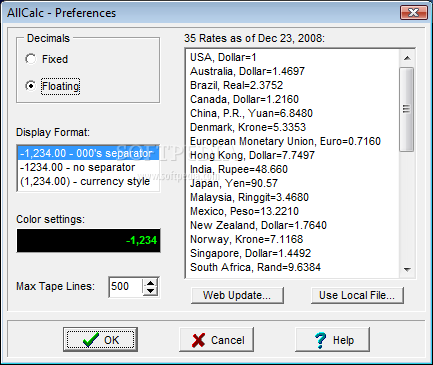Increase Max Tape Lines with up arrow

tap(151, 283)
